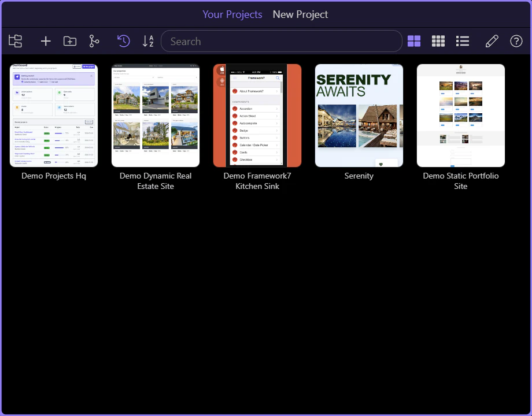Click the help question mark icon
Screen dimensions: 532x416
tap(516, 41)
